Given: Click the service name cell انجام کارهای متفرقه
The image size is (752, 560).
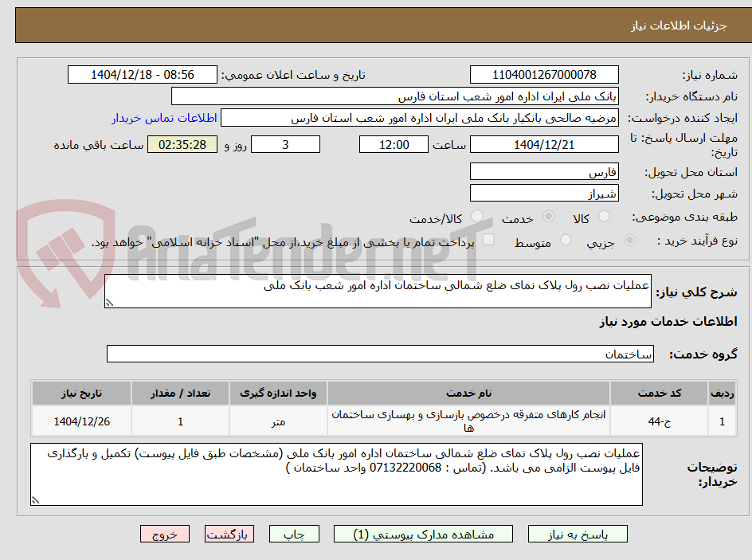Looking at the screenshot, I should pyautogui.click(x=468, y=421).
